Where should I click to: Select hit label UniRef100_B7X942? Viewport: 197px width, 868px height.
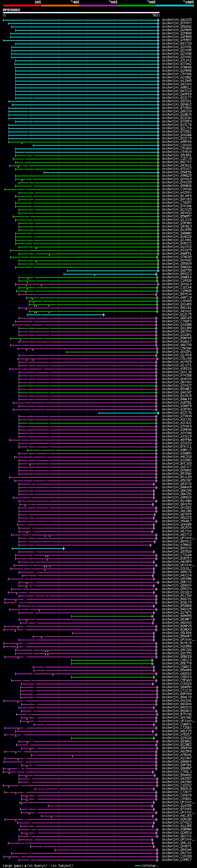177,64
